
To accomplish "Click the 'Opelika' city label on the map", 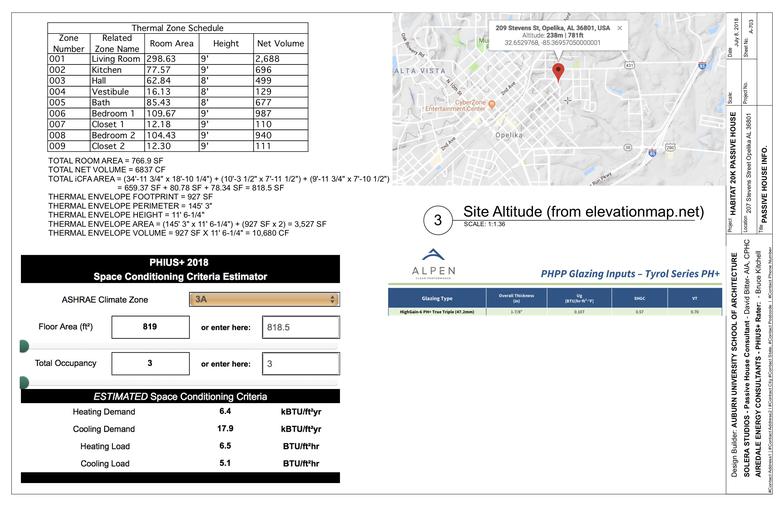I will tap(509, 135).
